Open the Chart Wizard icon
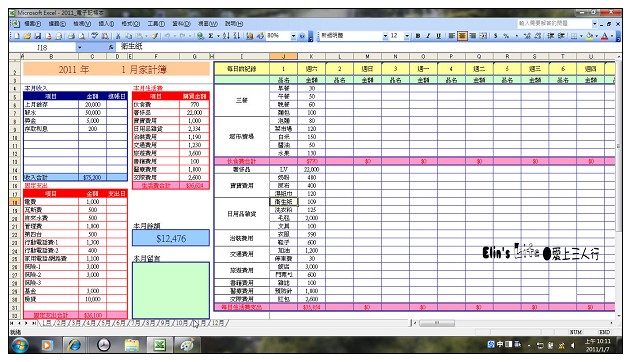 point(250,36)
